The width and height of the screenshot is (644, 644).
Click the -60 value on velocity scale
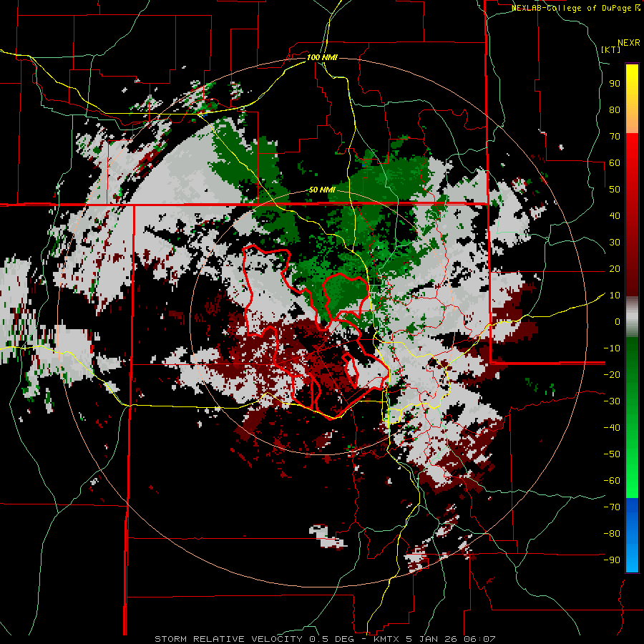[x=612, y=481]
